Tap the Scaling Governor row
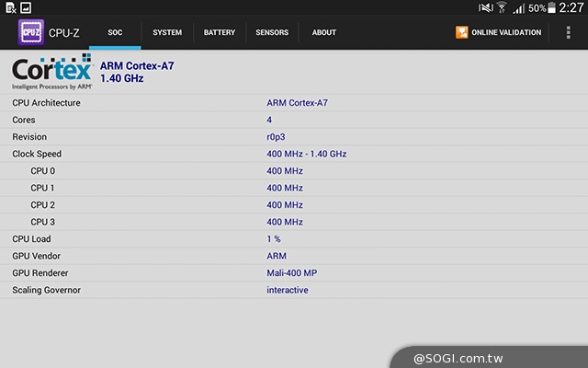The width and height of the screenshot is (588, 368). [294, 290]
